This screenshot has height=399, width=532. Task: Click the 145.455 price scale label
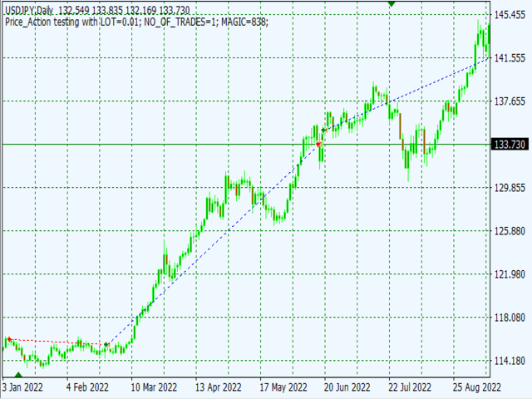coord(510,15)
